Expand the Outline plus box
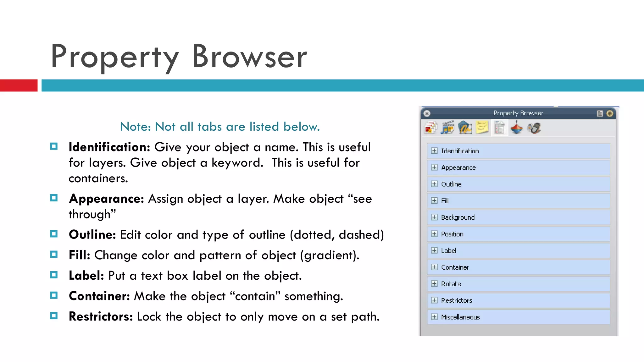644x362 pixels. (x=434, y=184)
